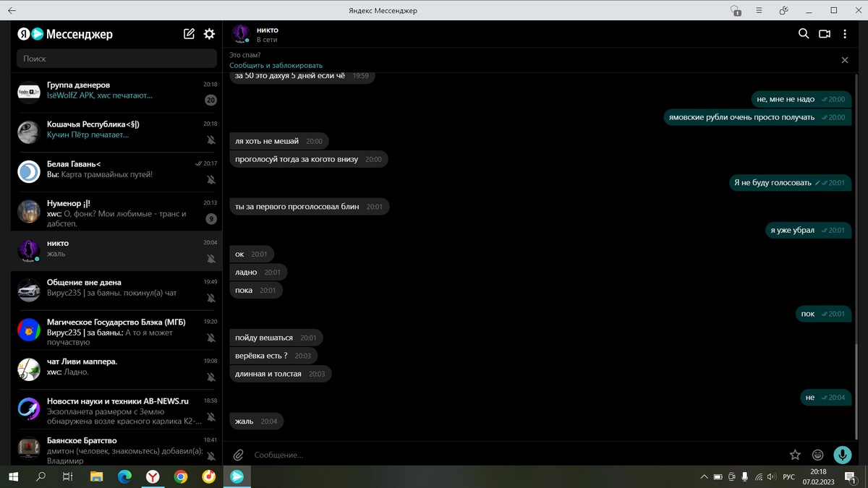Screen dimensions: 868x488
Task: Click the compose new chat icon
Action: (x=189, y=34)
